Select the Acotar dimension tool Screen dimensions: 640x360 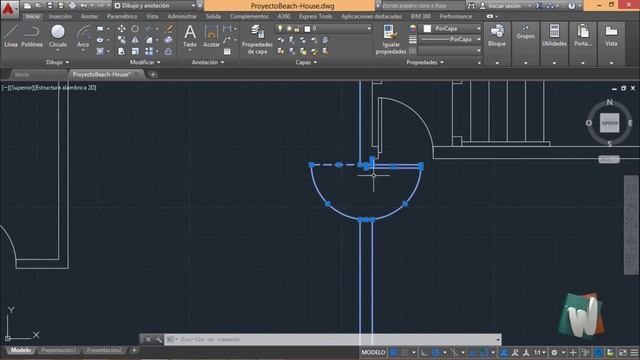click(x=211, y=36)
